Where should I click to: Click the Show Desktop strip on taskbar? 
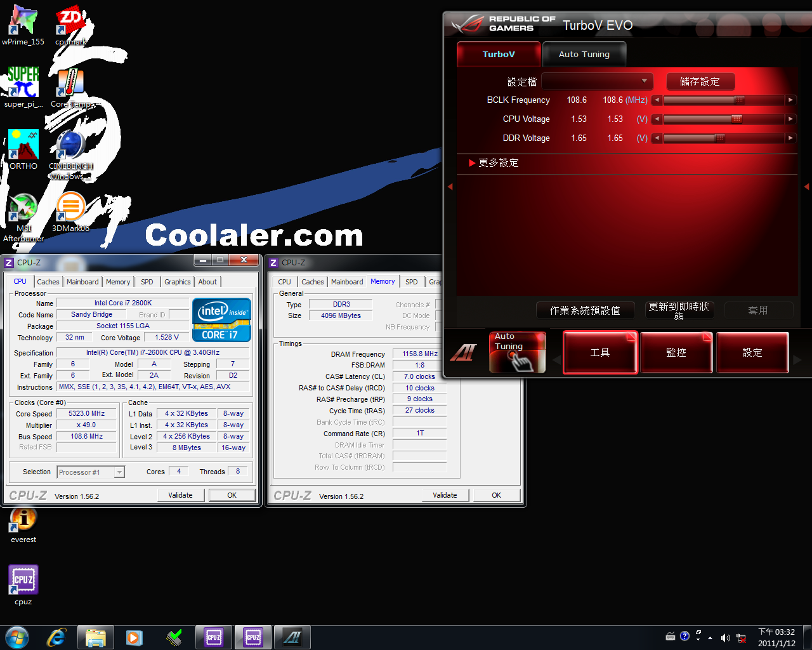pos(808,637)
